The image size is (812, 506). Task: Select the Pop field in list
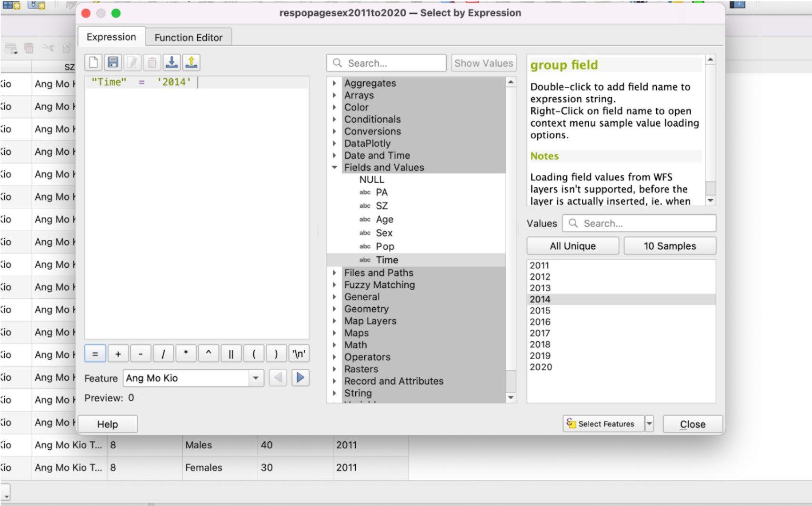pyautogui.click(x=385, y=246)
